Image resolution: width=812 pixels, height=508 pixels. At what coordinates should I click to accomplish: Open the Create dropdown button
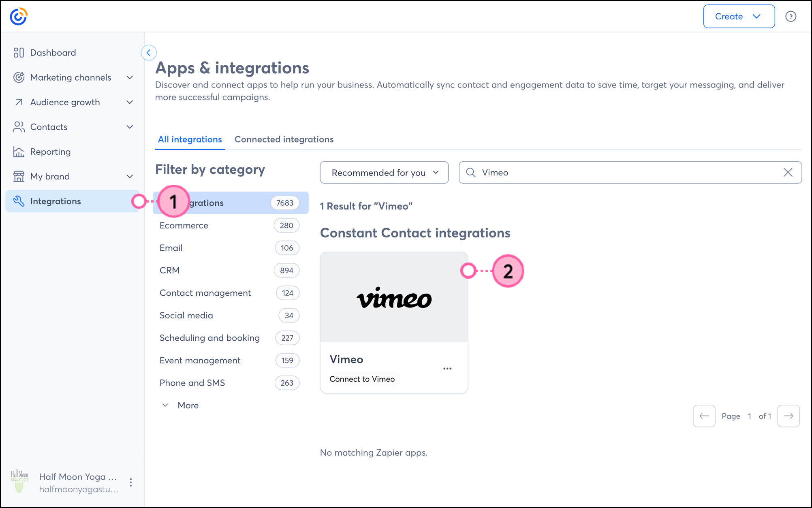(739, 17)
